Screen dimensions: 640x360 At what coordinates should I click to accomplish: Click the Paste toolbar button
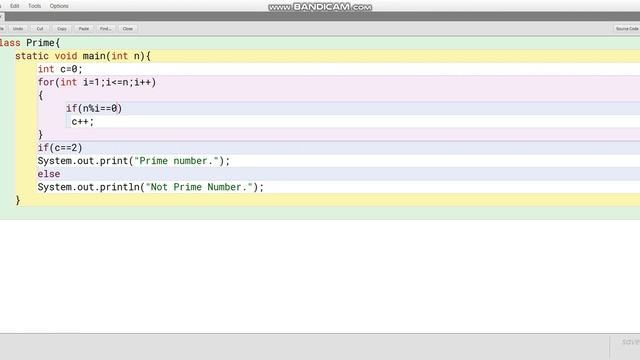(84, 29)
